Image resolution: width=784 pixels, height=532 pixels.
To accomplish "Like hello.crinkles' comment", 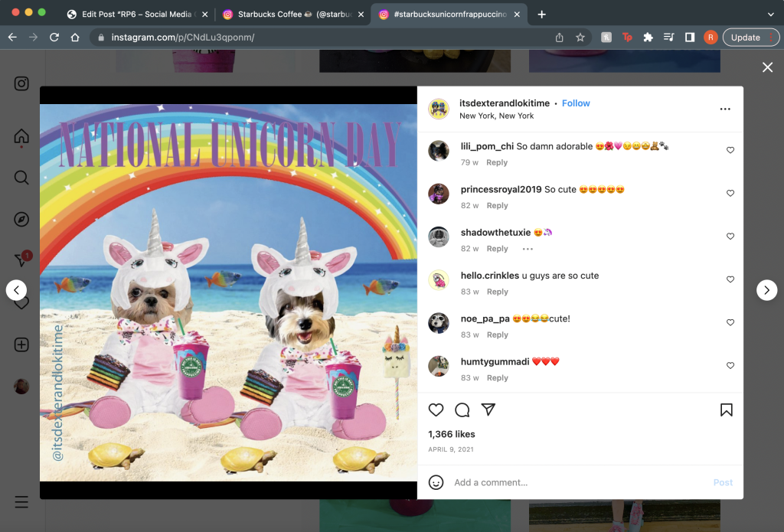I will click(730, 279).
